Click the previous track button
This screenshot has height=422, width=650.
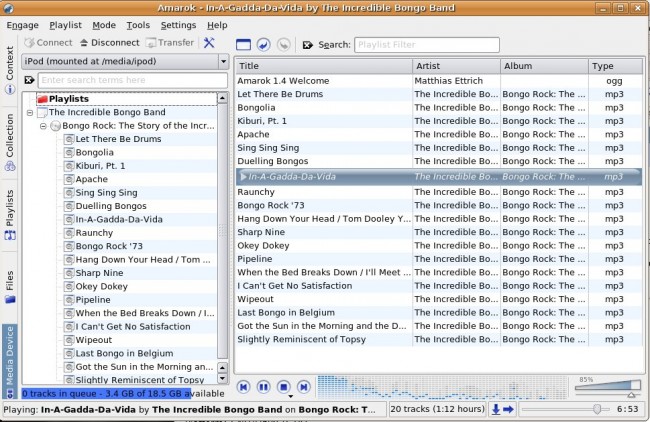[x=243, y=386]
